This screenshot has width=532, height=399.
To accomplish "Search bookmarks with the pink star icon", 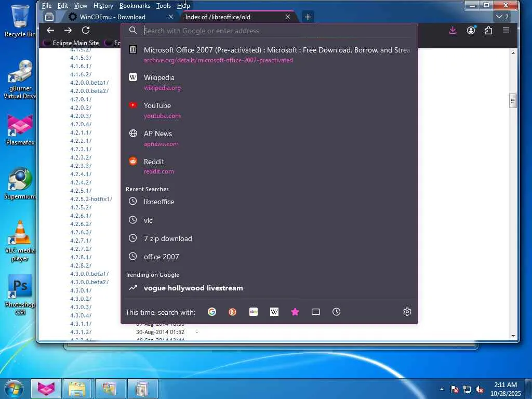I will 295,312.
